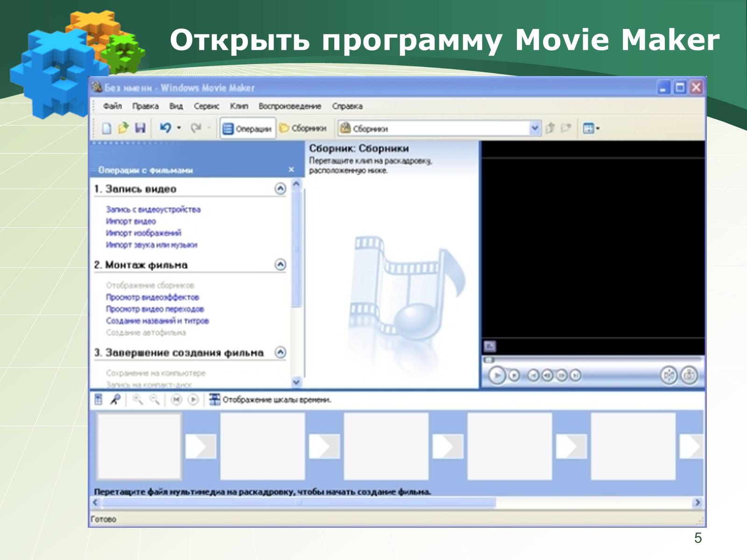Collapse the 1. Запись видео section

(280, 189)
